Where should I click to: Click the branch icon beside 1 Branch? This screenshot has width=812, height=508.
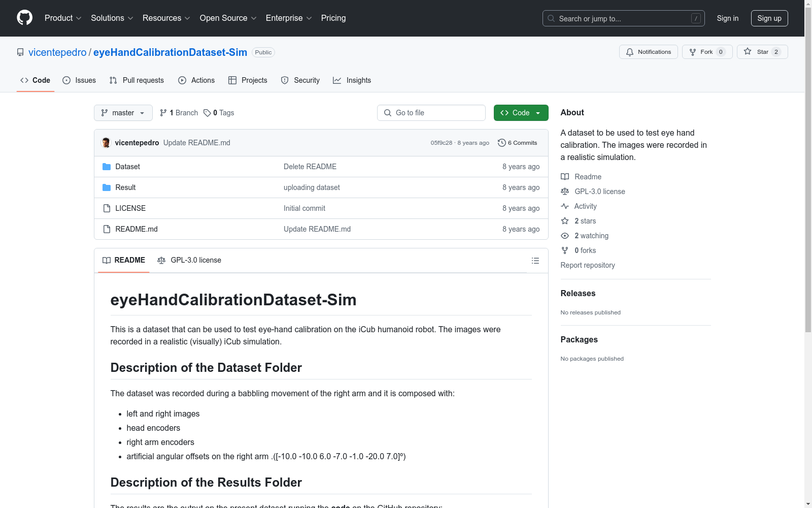tap(163, 113)
